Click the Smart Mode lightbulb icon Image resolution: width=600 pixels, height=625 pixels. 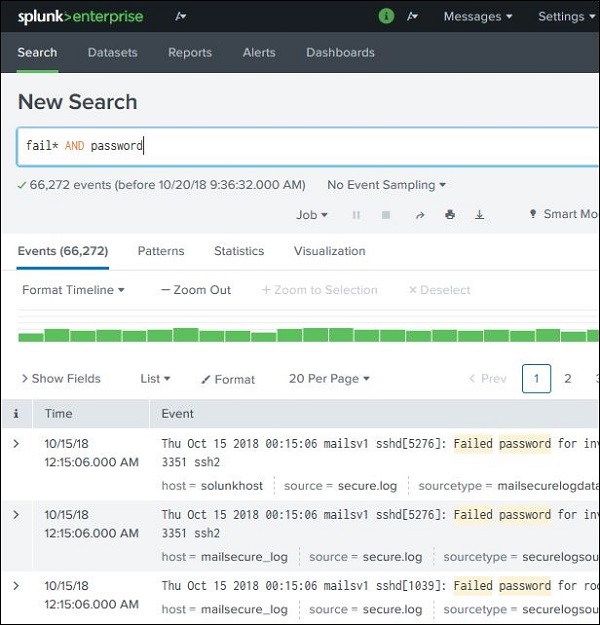pos(533,214)
